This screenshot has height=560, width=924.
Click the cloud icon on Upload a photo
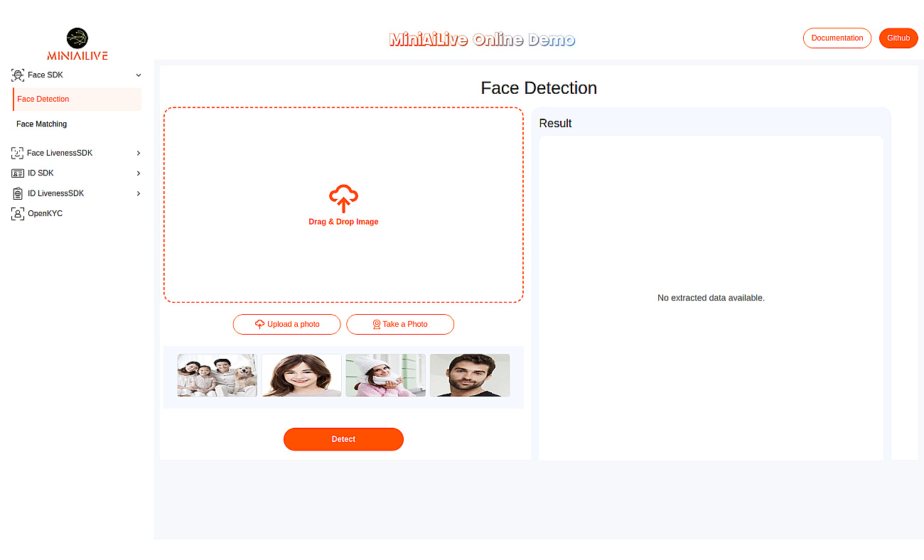click(259, 324)
